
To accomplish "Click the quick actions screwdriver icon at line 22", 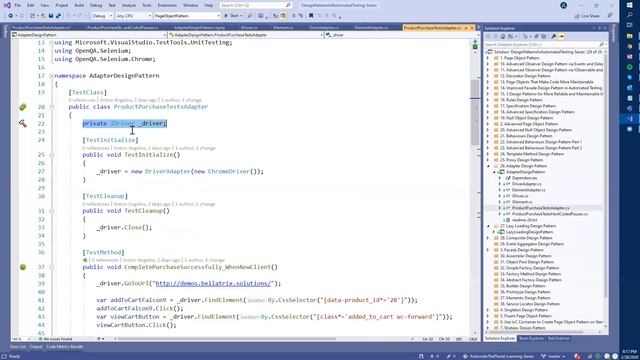I will [x=22, y=123].
